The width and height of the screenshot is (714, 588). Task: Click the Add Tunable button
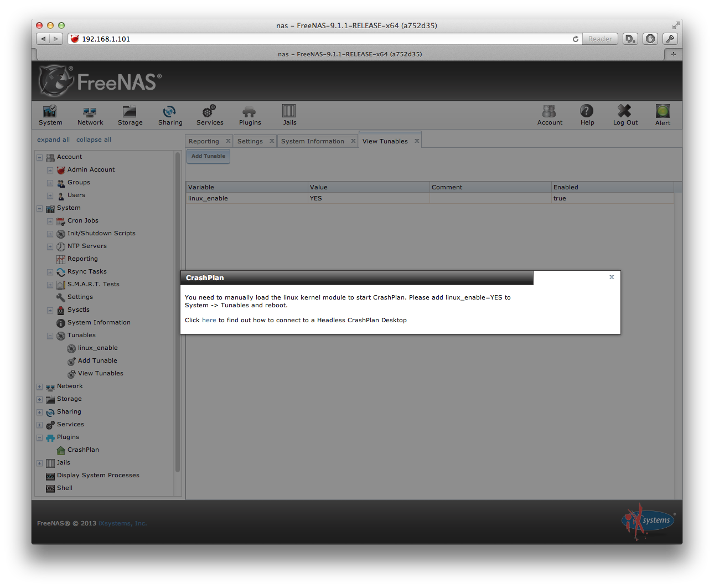(208, 156)
